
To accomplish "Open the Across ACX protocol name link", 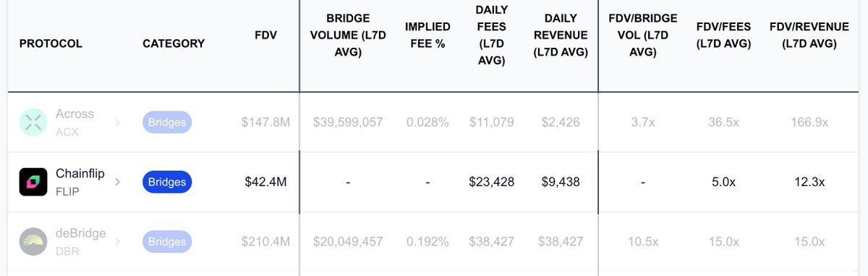I will click(75, 122).
